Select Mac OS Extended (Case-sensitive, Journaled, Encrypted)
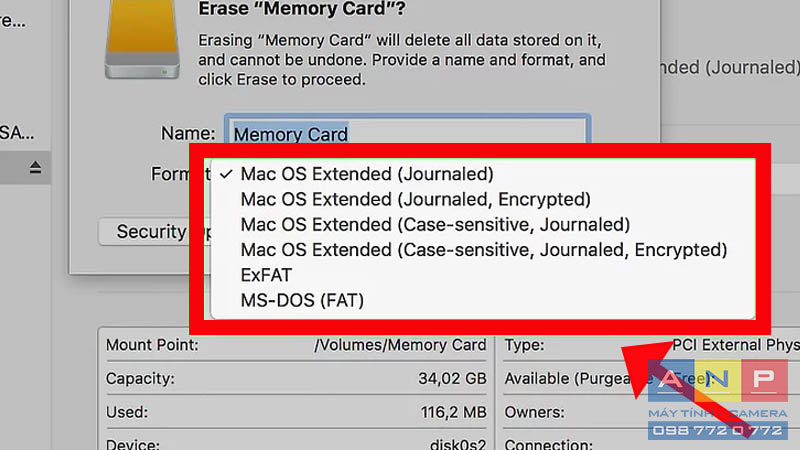Viewport: 800px width, 450px height. coord(484,250)
